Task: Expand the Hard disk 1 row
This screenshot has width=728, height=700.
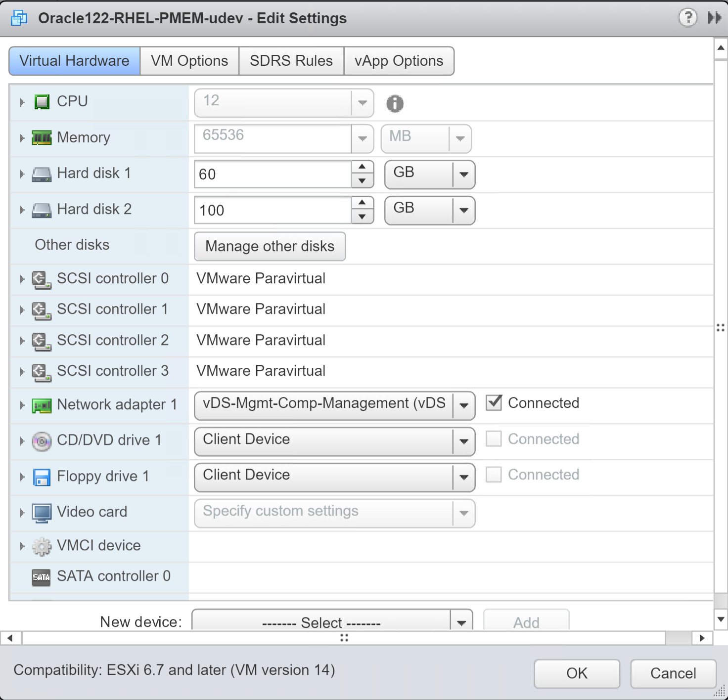Action: click(x=22, y=174)
